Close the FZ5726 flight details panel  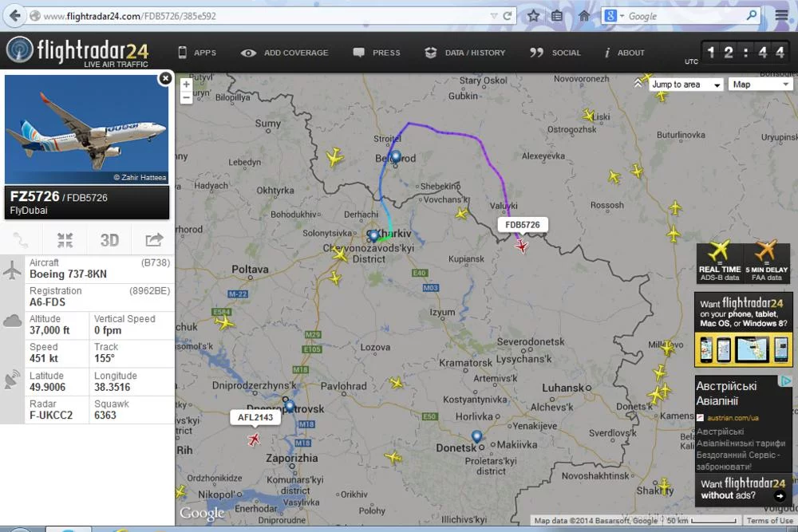[x=165, y=78]
